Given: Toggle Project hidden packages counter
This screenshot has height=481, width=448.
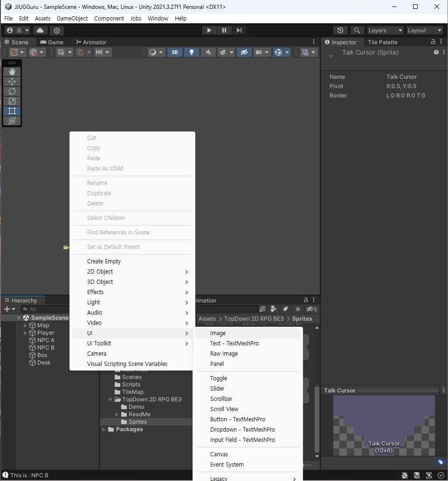Looking at the screenshot, I should 311,309.
